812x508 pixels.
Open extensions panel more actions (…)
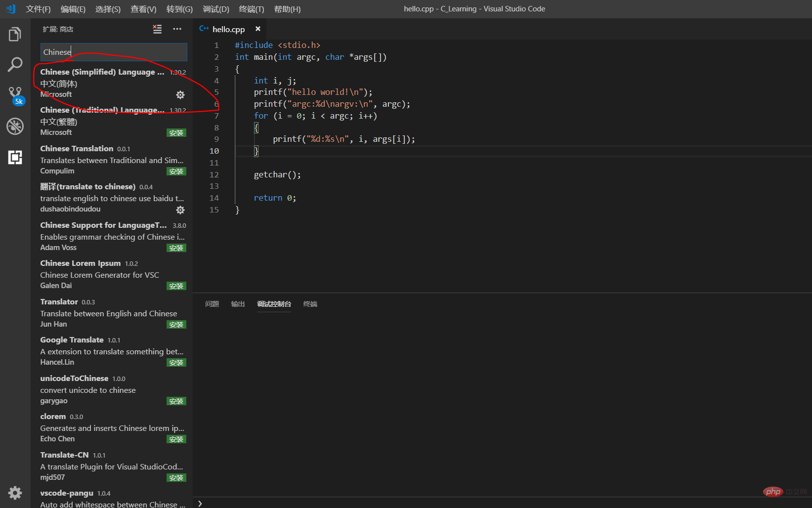coord(177,29)
